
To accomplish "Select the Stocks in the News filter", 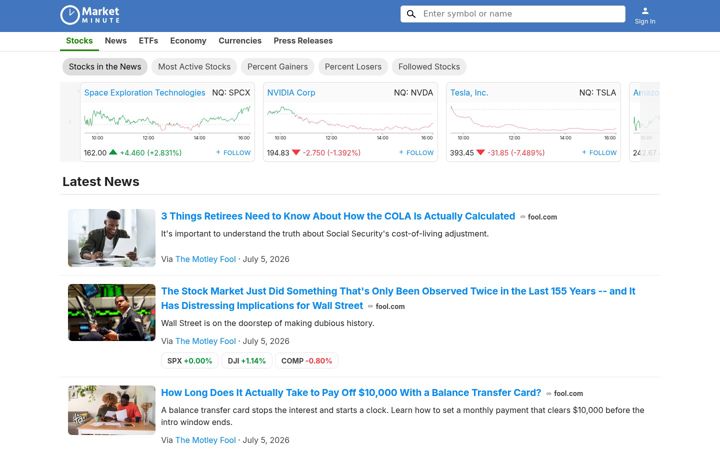I will click(105, 67).
